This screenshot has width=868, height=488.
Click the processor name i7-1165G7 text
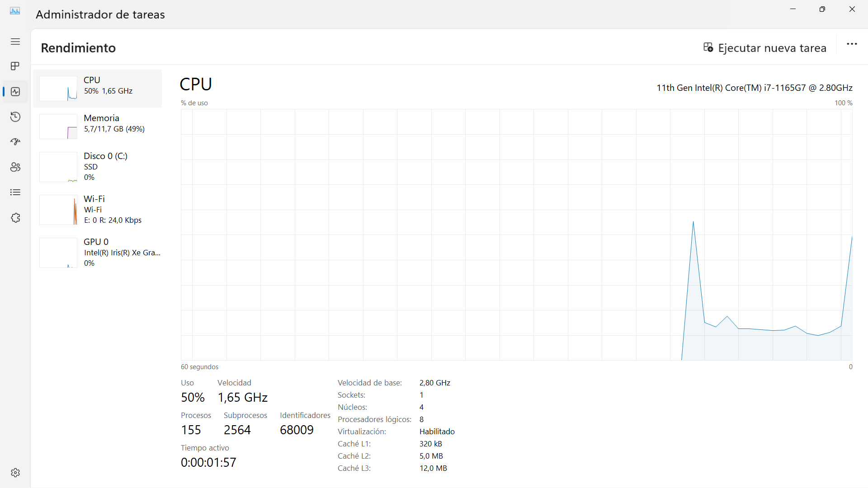coord(755,88)
